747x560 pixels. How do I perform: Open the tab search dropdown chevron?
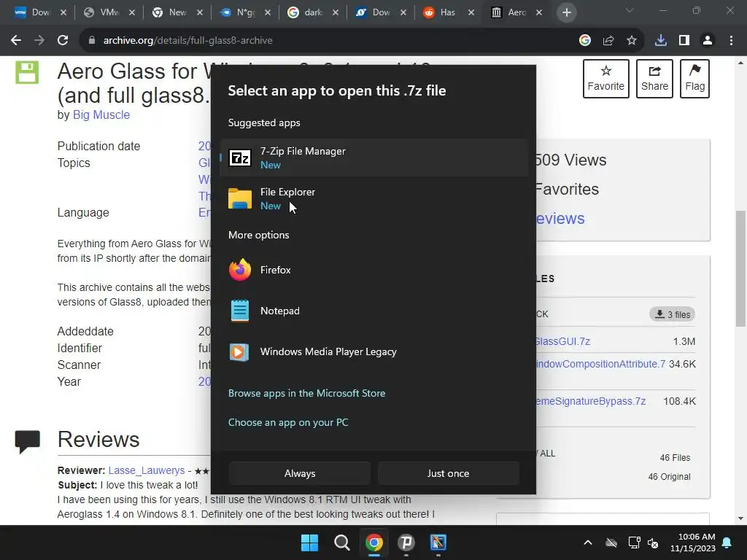pos(630,10)
